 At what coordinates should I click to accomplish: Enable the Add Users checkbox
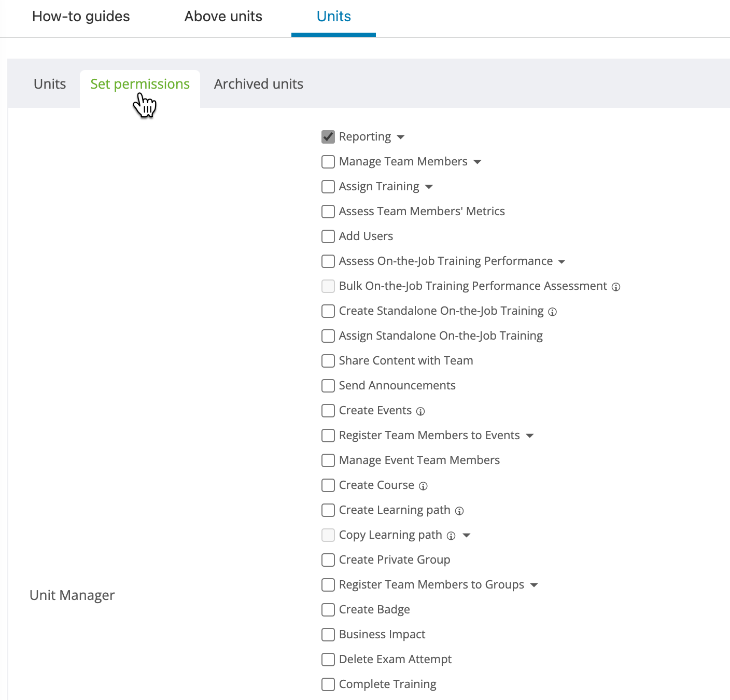pos(328,236)
